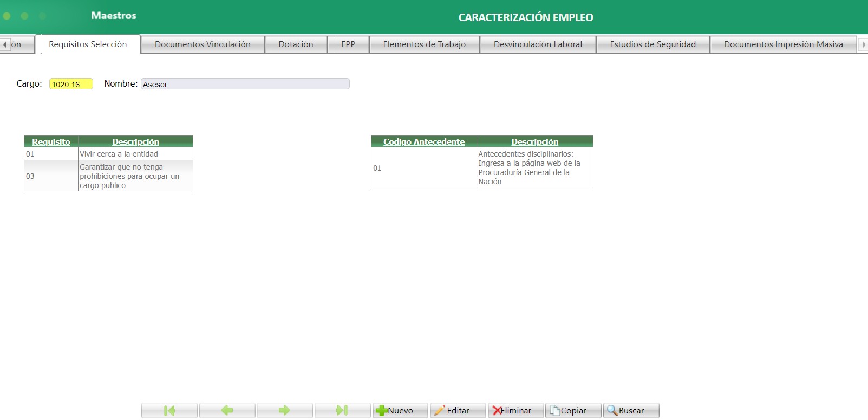Click the Nuevo button
Screen dimensions: 868x420
[400, 410]
